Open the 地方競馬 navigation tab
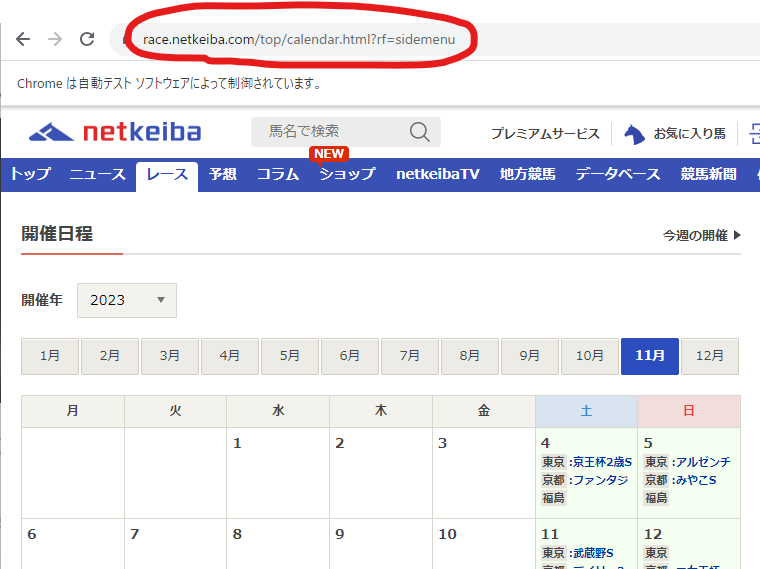Image resolution: width=760 pixels, height=569 pixels. [x=527, y=174]
